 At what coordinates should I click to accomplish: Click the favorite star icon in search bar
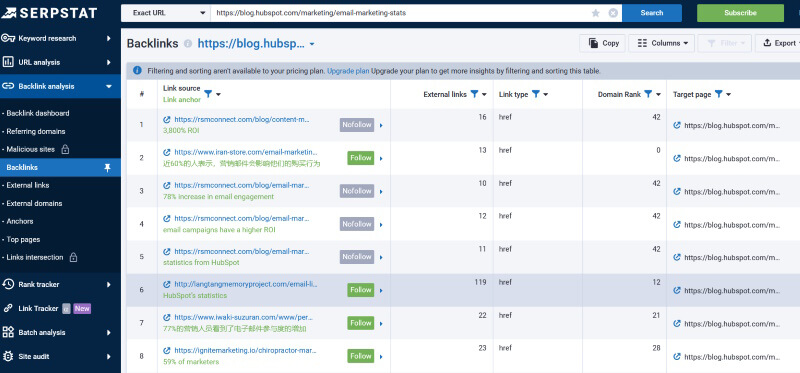(595, 13)
